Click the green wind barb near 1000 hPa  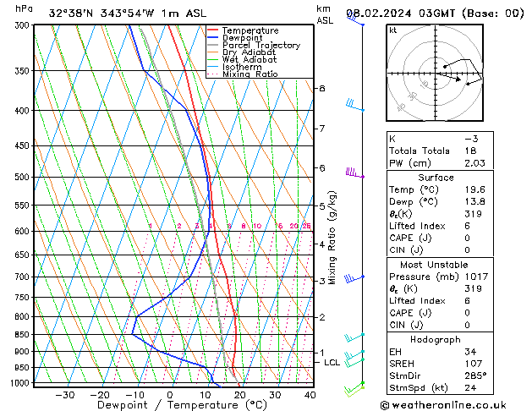pos(354,389)
